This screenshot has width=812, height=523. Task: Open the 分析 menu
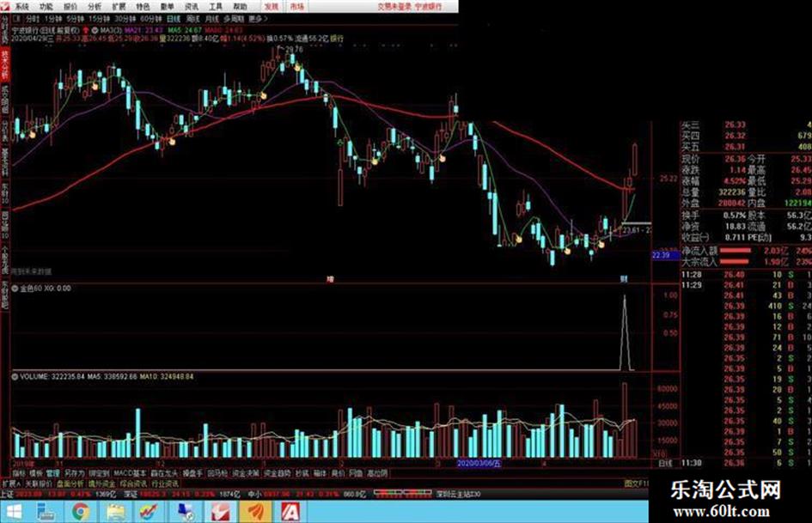click(x=95, y=7)
